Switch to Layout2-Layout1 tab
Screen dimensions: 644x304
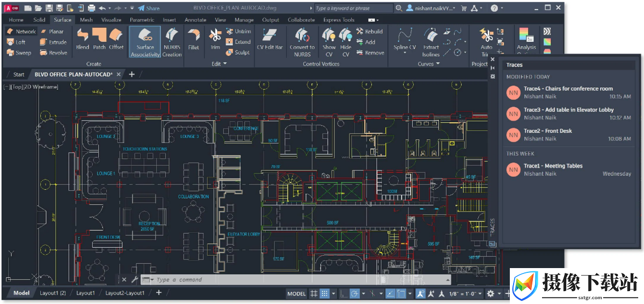click(125, 293)
